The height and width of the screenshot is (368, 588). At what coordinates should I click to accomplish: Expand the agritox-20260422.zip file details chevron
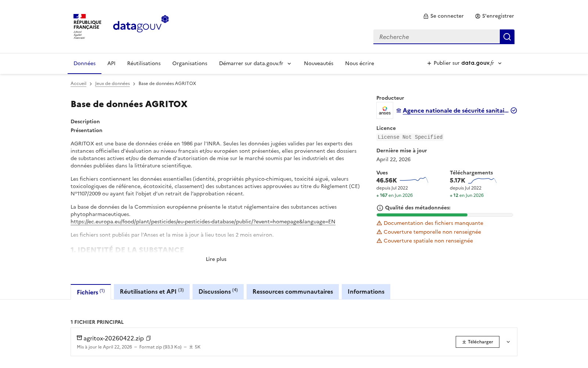tap(508, 342)
